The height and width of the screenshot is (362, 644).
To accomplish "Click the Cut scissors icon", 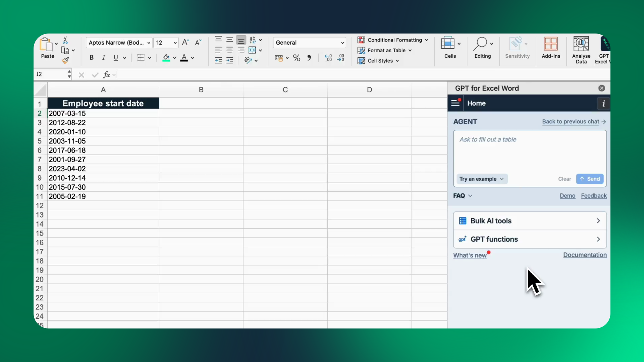I will [x=65, y=40].
